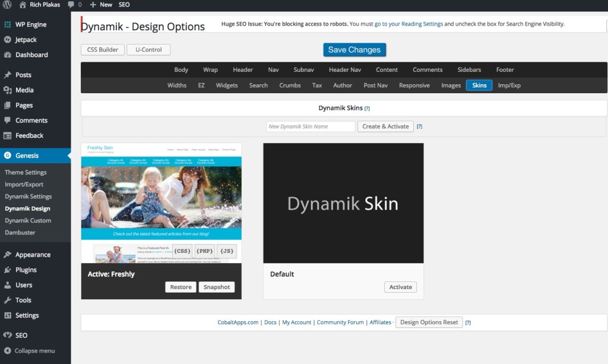
Task: Open Dynamik Design submenu item
Action: click(x=27, y=208)
